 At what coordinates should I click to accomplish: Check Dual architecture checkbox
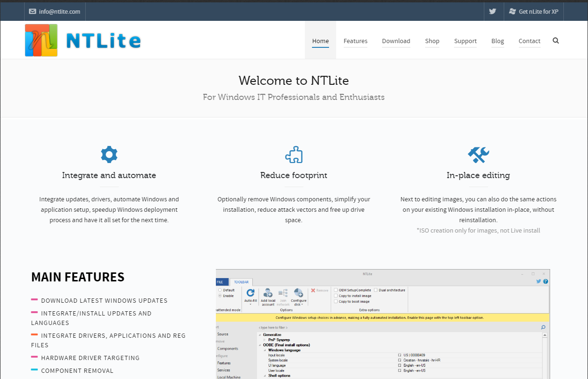(x=376, y=290)
